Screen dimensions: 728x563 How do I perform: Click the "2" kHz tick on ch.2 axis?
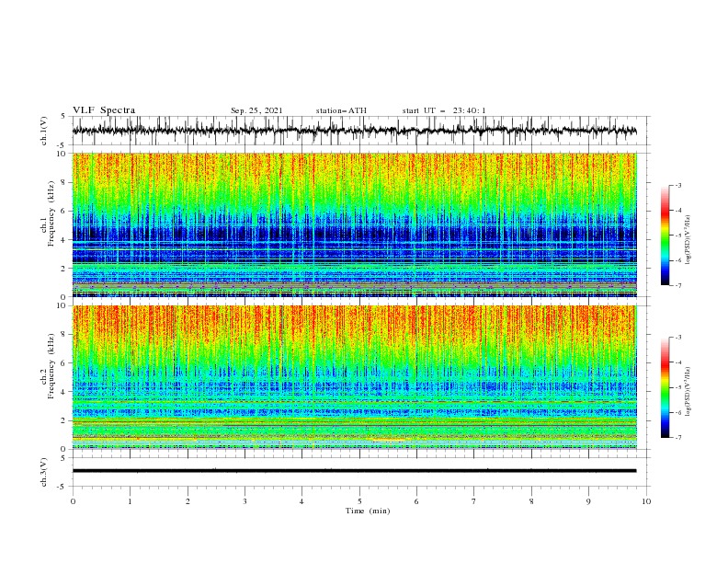click(64, 420)
